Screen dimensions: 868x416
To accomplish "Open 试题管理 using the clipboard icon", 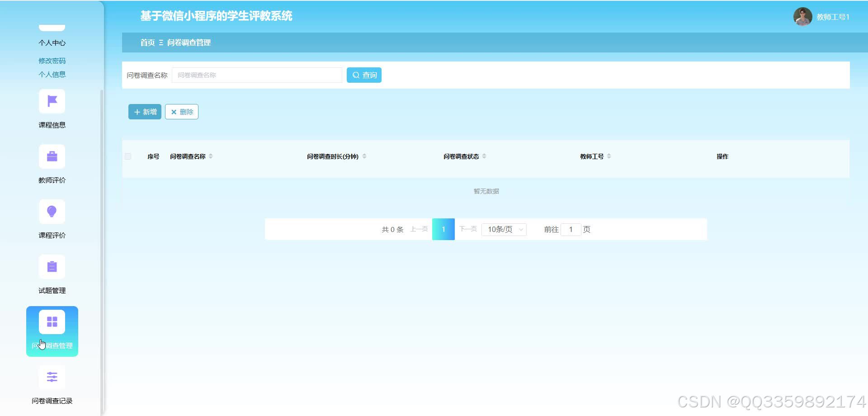I will (x=52, y=266).
